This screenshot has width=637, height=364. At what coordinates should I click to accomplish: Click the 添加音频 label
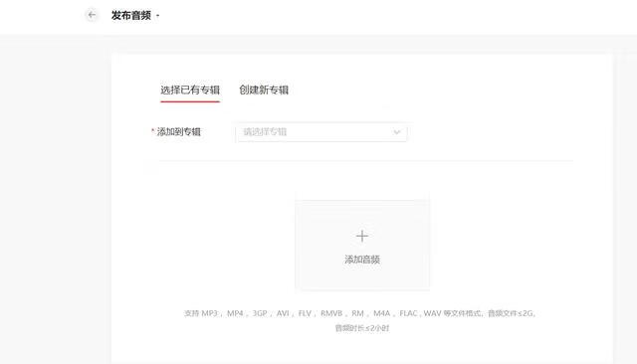coord(362,260)
